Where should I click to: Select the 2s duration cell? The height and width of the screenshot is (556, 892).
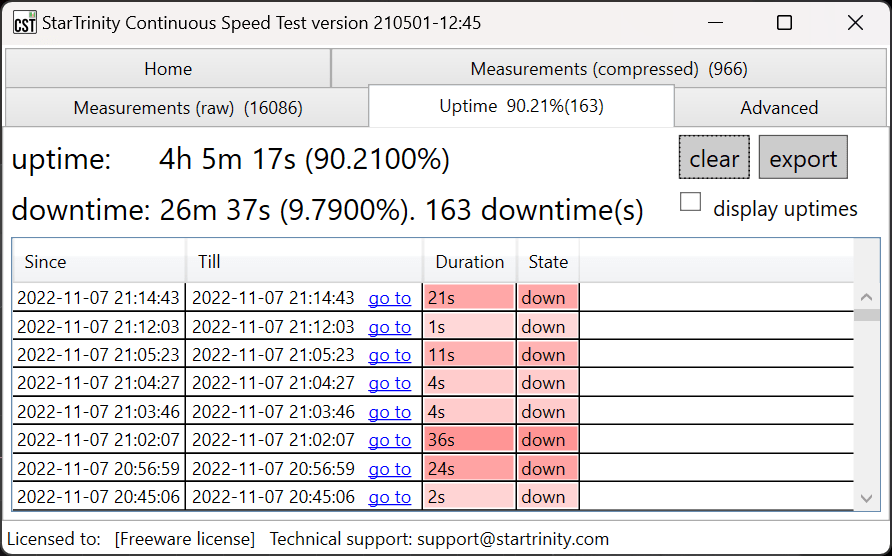coord(469,496)
